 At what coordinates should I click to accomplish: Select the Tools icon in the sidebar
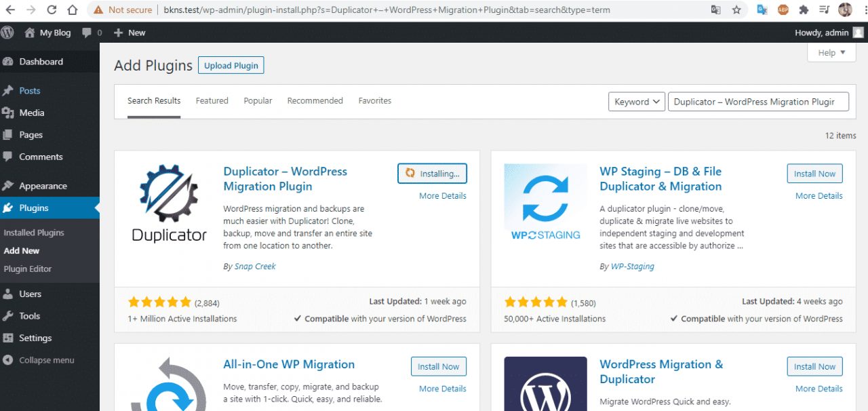click(x=7, y=316)
